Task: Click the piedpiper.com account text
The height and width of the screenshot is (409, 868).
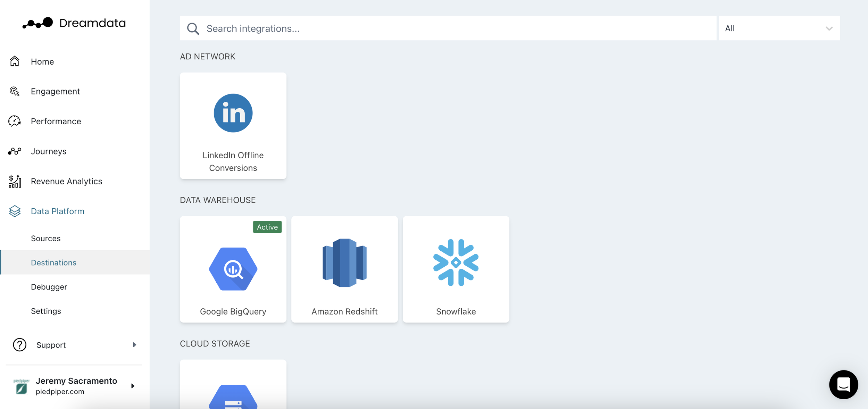Action: pyautogui.click(x=60, y=392)
